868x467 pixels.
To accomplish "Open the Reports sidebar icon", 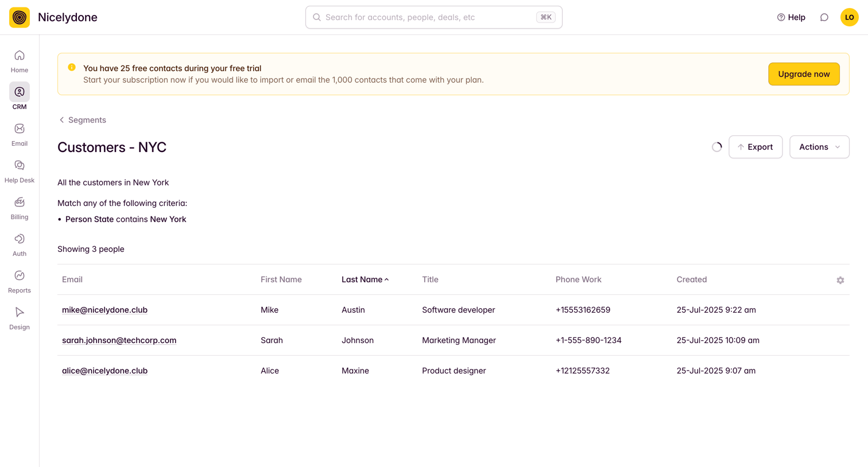I will click(x=20, y=276).
